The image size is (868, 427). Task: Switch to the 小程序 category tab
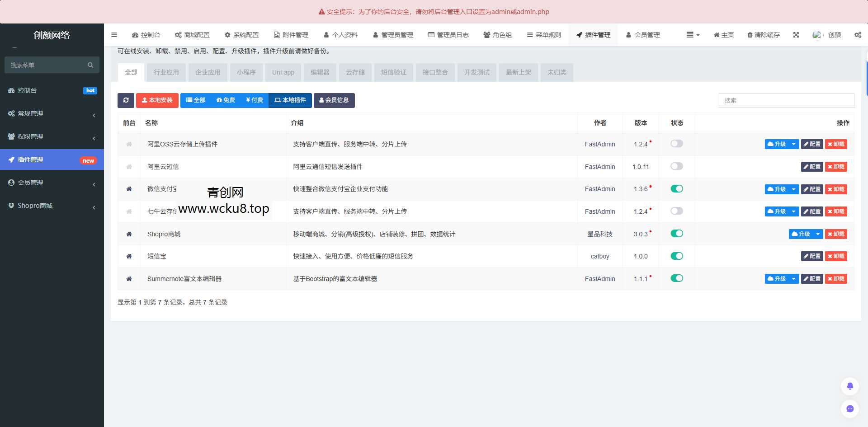coord(246,72)
